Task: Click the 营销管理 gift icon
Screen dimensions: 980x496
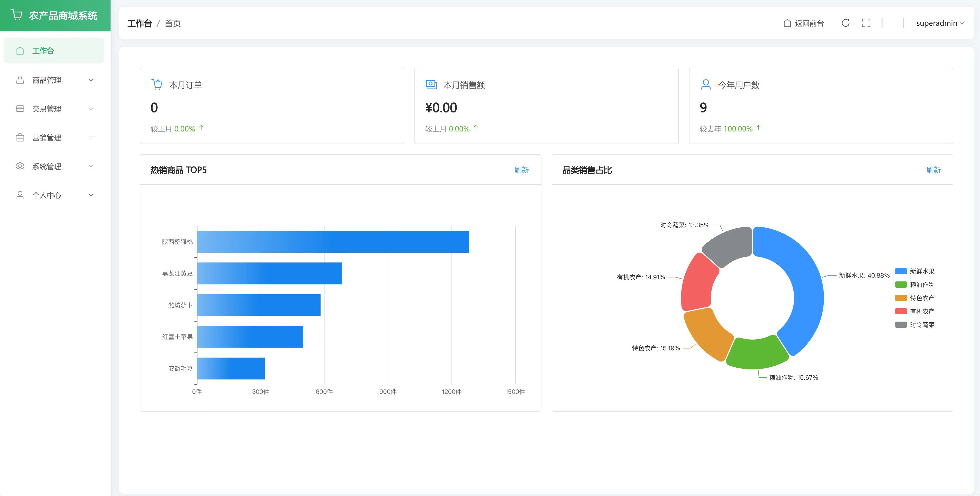Action: [20, 137]
